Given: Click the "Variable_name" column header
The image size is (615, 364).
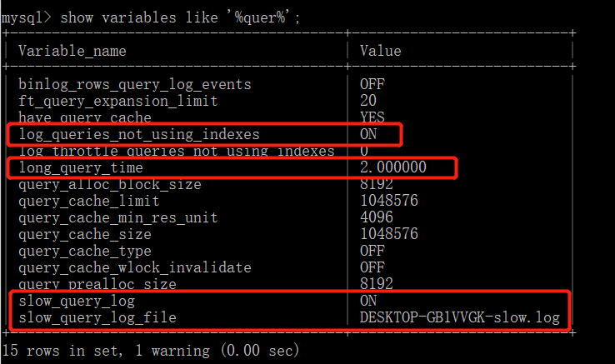Looking at the screenshot, I should (72, 51).
